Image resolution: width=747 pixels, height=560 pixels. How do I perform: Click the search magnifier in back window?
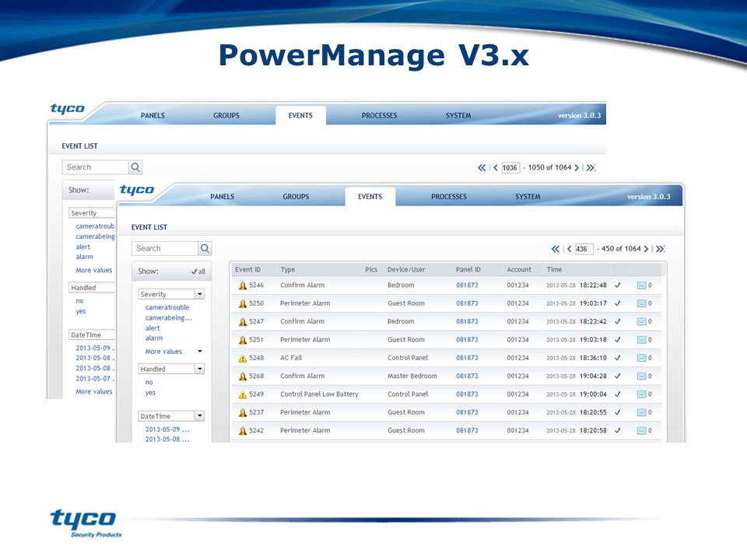[135, 167]
